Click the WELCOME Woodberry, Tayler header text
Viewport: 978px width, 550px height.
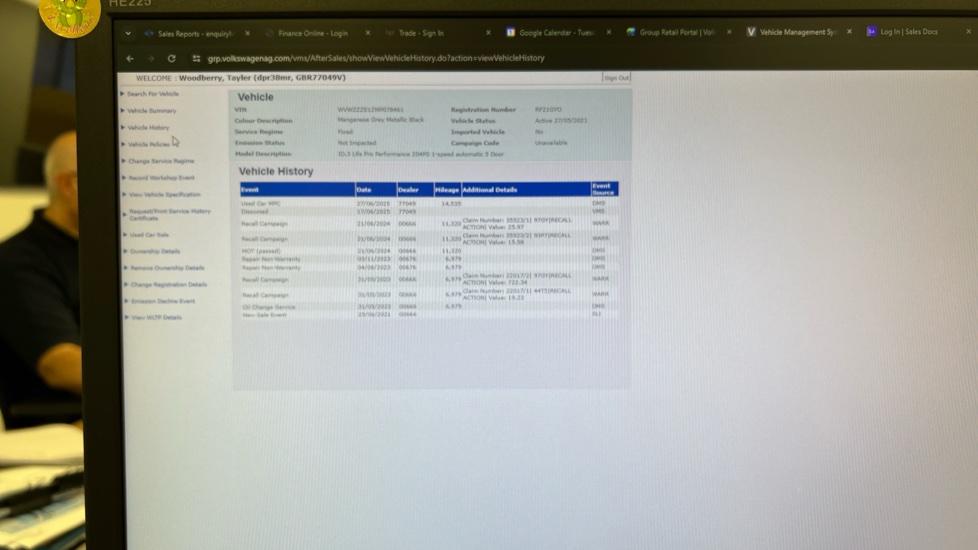coord(241,78)
